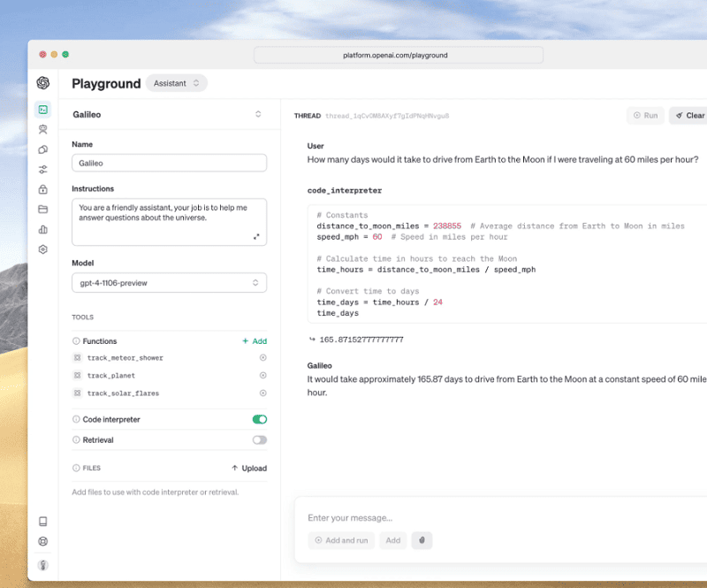
Task: Remove the track_planet function
Action: coord(262,375)
